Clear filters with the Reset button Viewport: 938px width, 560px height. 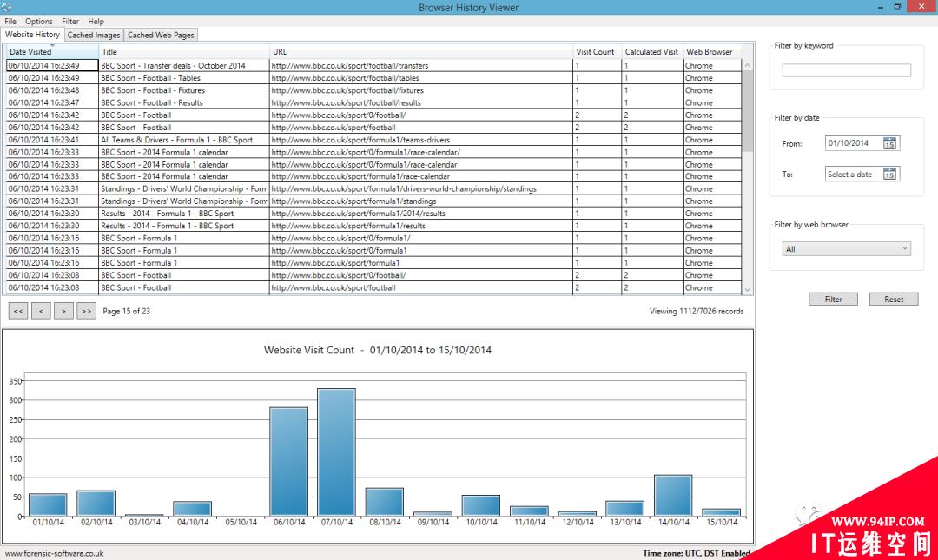894,300
